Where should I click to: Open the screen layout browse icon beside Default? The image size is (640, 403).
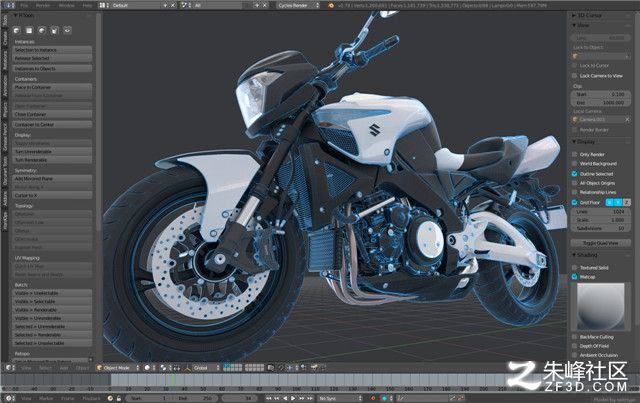[x=104, y=5]
